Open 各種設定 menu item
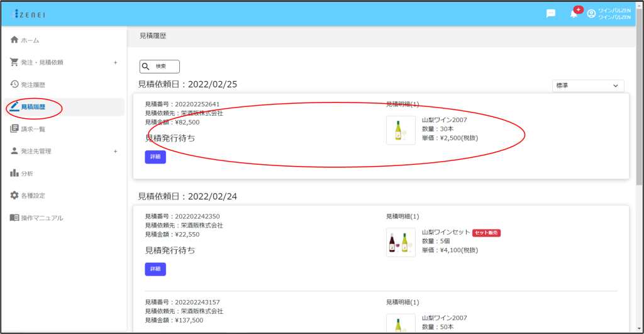The height and width of the screenshot is (334, 644). point(33,196)
